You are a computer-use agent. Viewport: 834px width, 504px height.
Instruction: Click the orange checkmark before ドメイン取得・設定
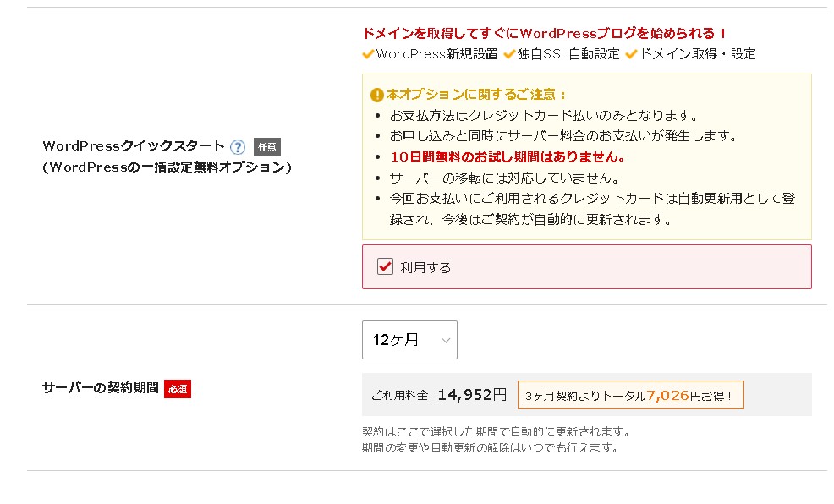click(631, 54)
